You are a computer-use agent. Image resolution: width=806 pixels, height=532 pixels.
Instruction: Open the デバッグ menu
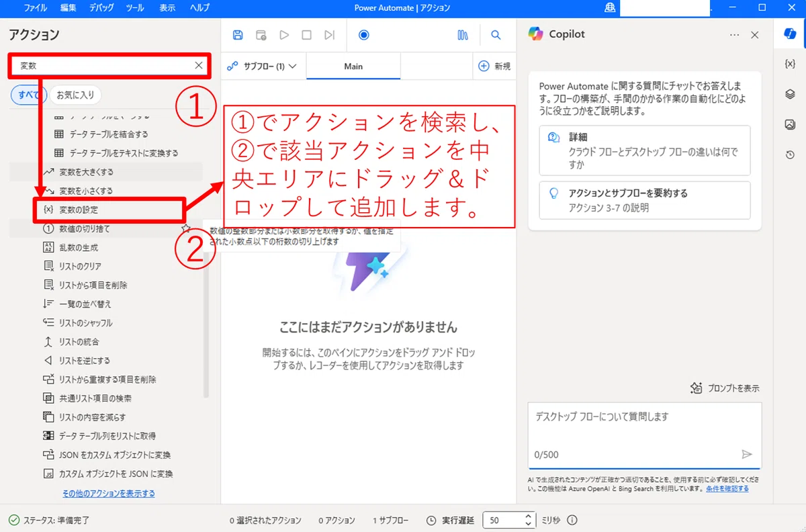tap(101, 8)
